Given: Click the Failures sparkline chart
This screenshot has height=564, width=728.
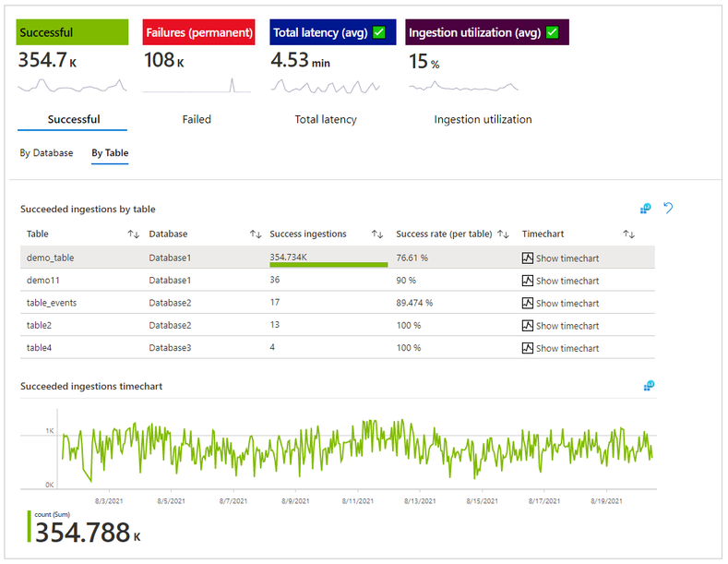Looking at the screenshot, I should [x=197, y=86].
